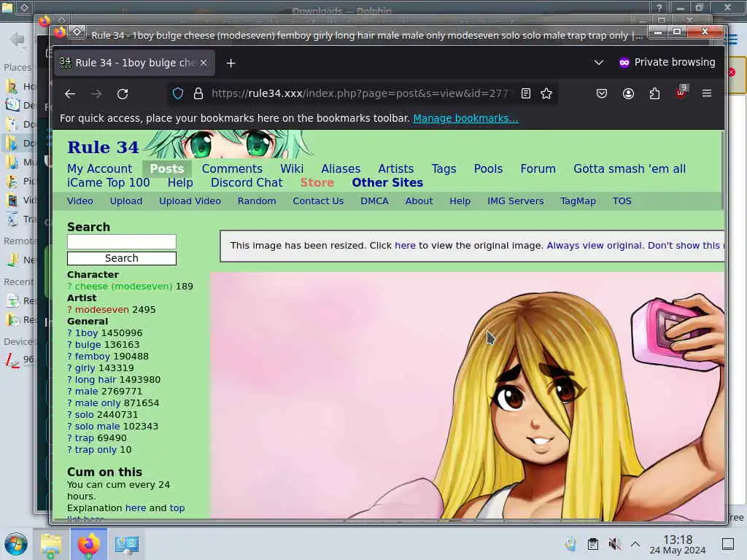This screenshot has height=560, width=747.
Task: Open clipboard tray icon
Action: [592, 544]
